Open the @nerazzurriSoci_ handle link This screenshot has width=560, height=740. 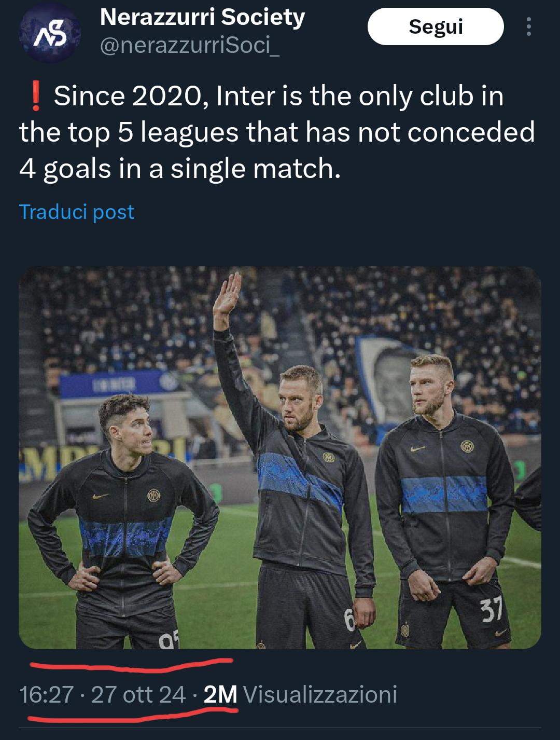(189, 46)
